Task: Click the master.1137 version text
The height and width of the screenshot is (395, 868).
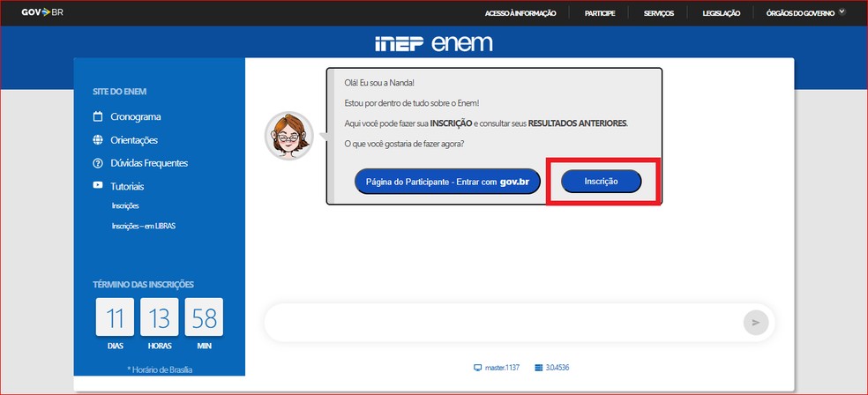Action: coord(502,368)
